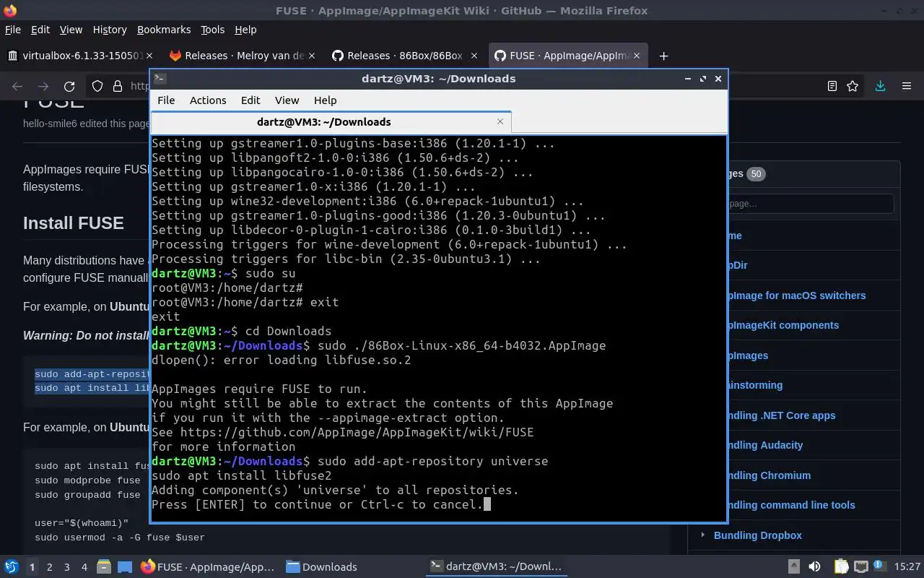924x578 pixels.
Task: Switch to workspace 4 on the panel
Action: coord(84,567)
